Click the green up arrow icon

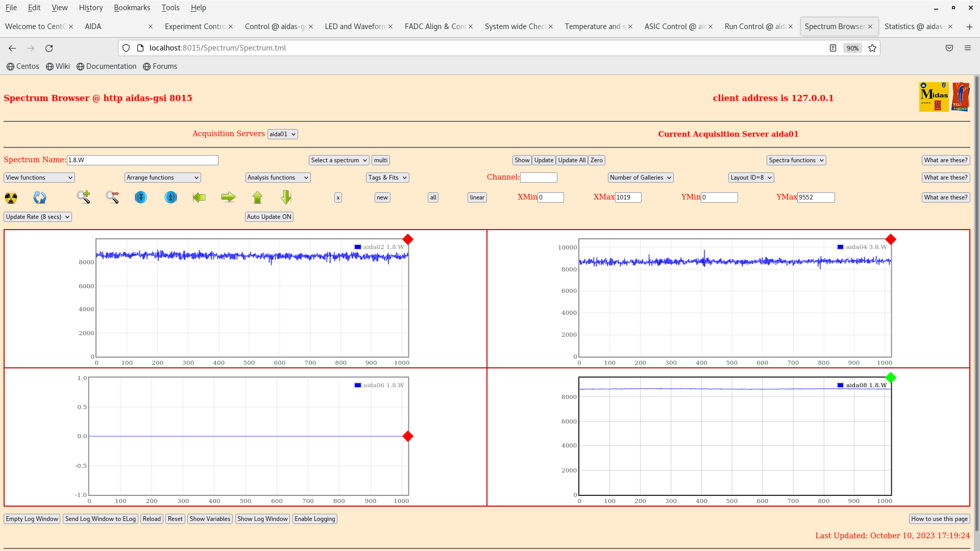(x=257, y=197)
